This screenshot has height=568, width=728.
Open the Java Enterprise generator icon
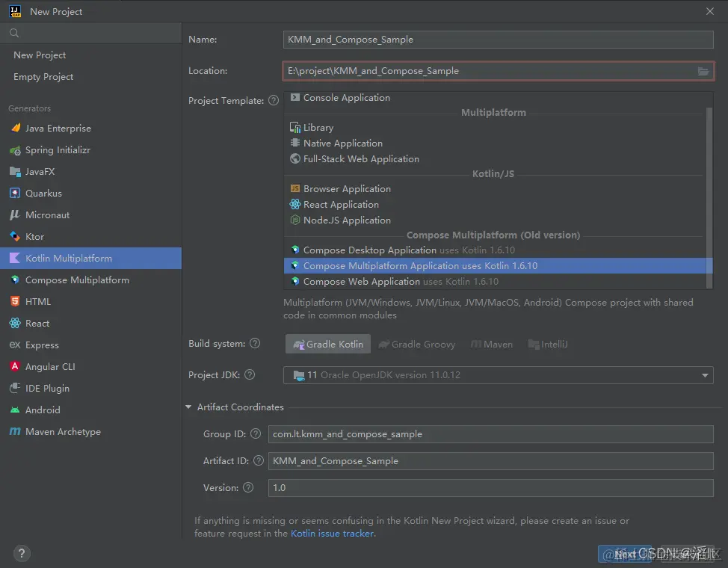(15, 128)
